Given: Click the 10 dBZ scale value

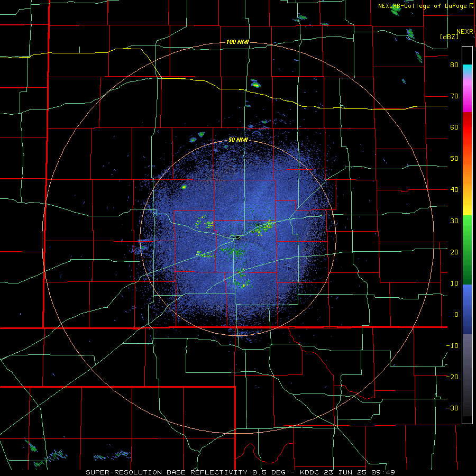Looking at the screenshot, I should pos(454,283).
